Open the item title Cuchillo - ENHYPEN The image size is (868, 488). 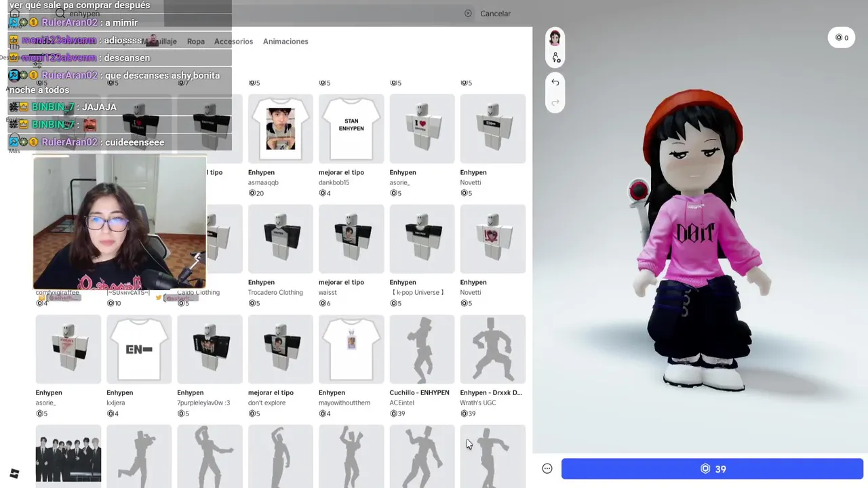pyautogui.click(x=419, y=392)
